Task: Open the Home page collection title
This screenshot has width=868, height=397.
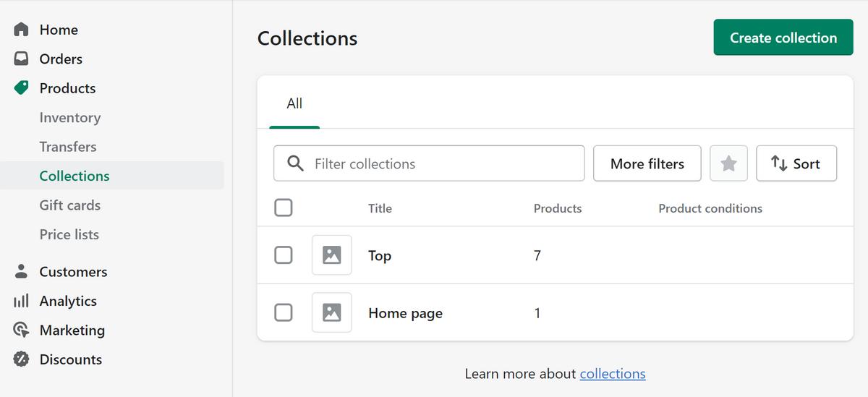Action: click(405, 313)
